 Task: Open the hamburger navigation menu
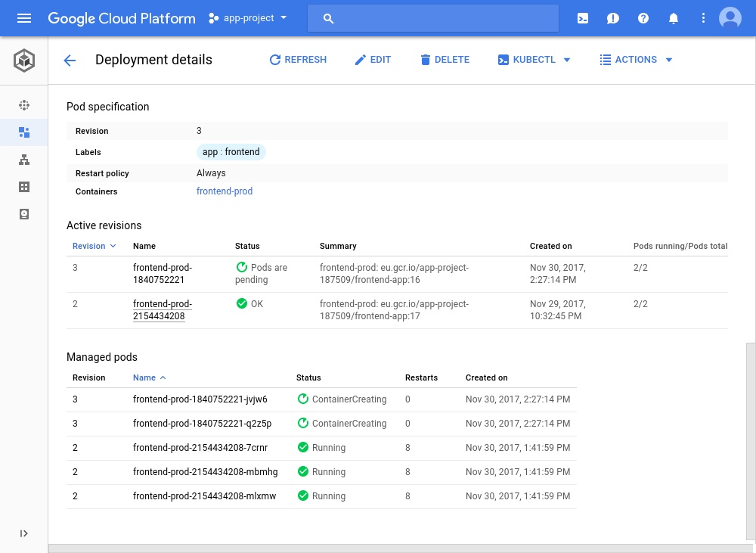coord(24,18)
